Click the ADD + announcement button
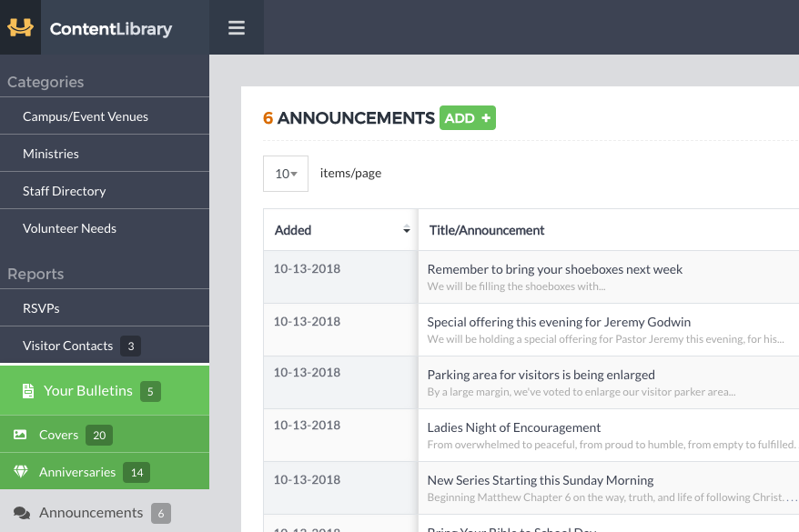Image resolution: width=799 pixels, height=532 pixels. 468,117
